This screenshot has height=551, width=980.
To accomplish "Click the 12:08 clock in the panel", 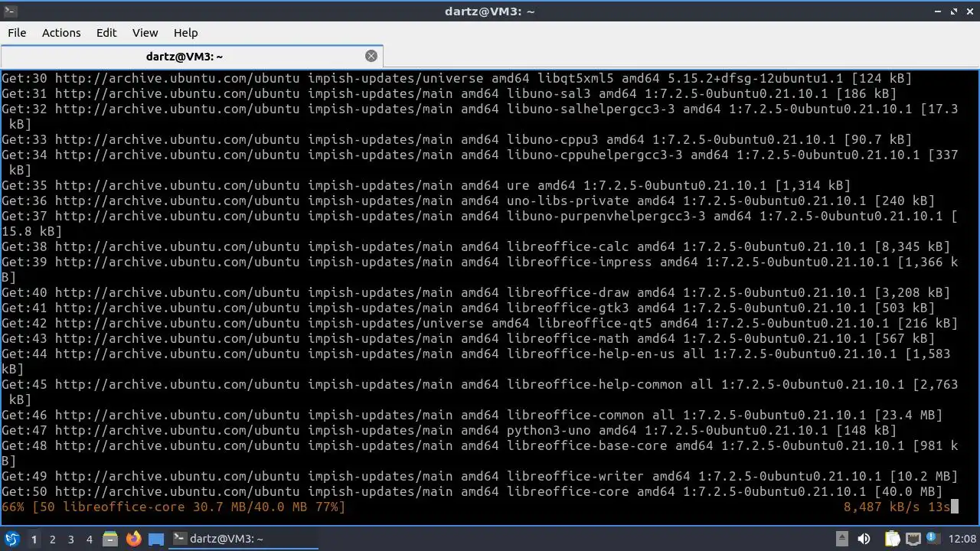I will click(962, 539).
